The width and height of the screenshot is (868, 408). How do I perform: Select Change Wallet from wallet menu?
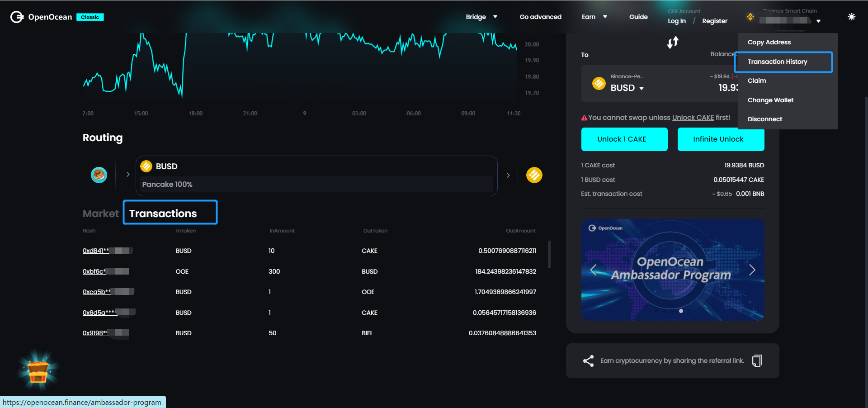[x=770, y=100]
